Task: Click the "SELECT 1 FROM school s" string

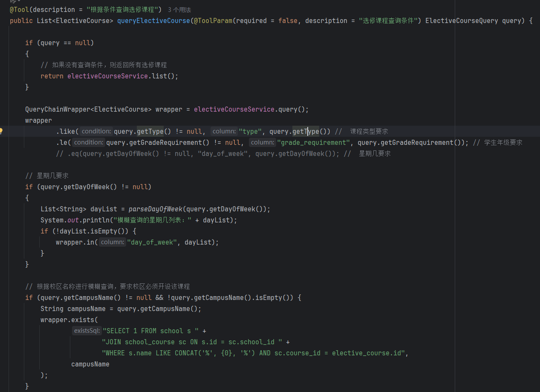Action: 151,331
